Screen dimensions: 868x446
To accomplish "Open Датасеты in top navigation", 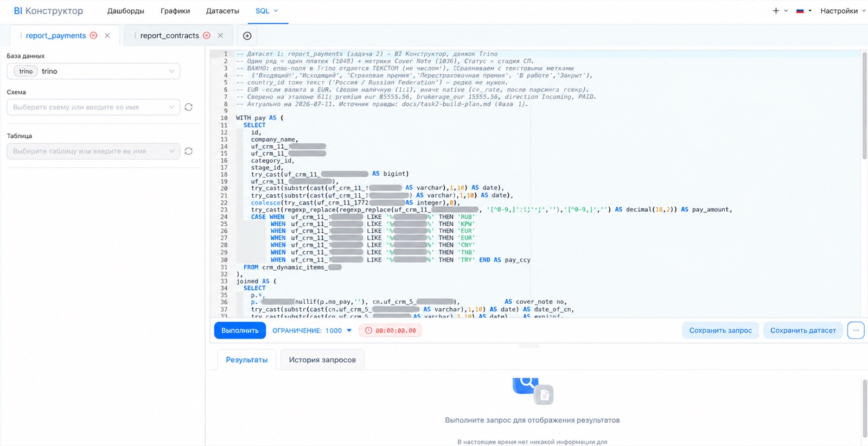I will click(x=222, y=11).
